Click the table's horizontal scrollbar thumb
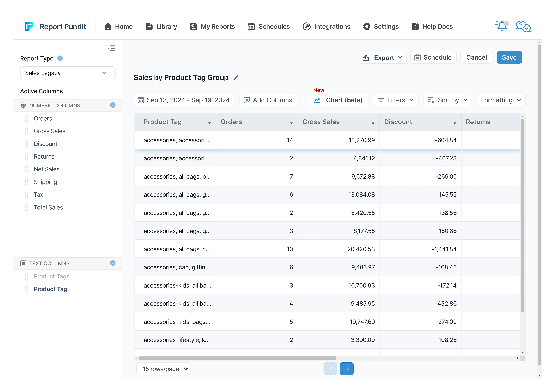This screenshot has height=392, width=555. (x=237, y=358)
